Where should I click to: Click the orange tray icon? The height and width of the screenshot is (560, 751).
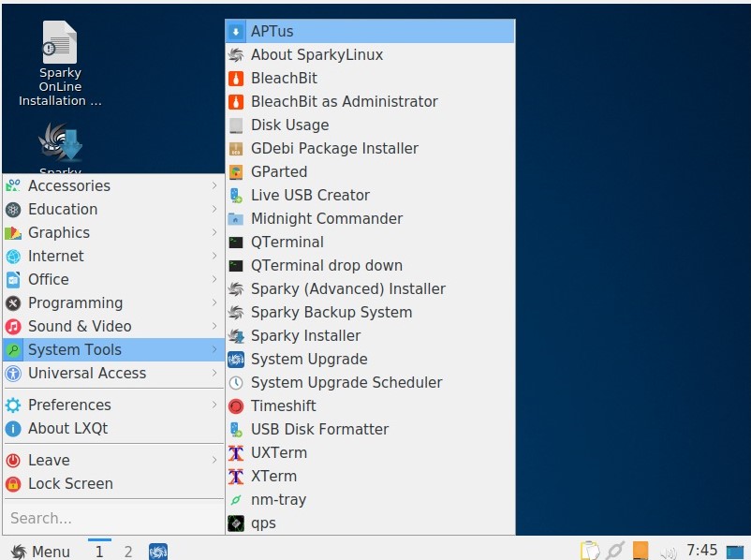pyautogui.click(x=641, y=551)
